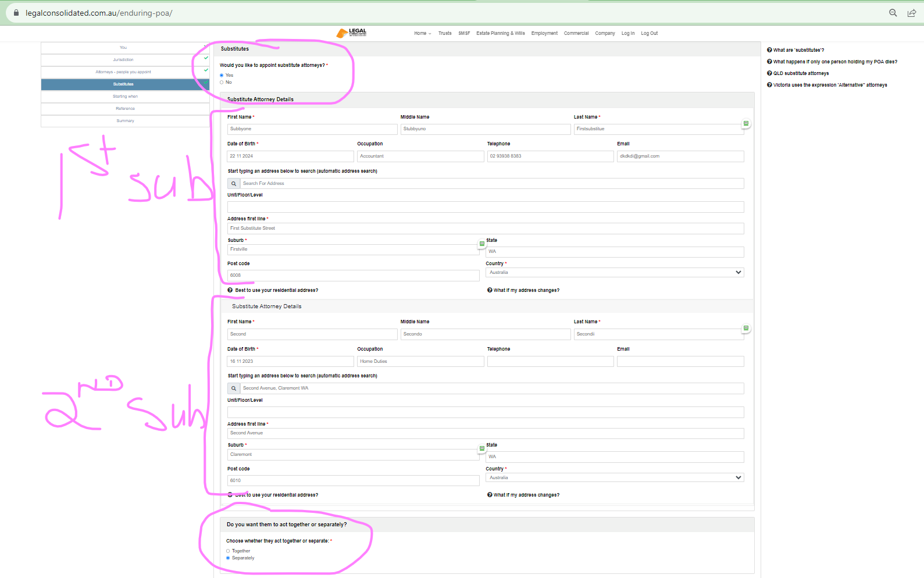Click first 'Best to use your residential address?' link
The image size is (924, 578).
[276, 290]
